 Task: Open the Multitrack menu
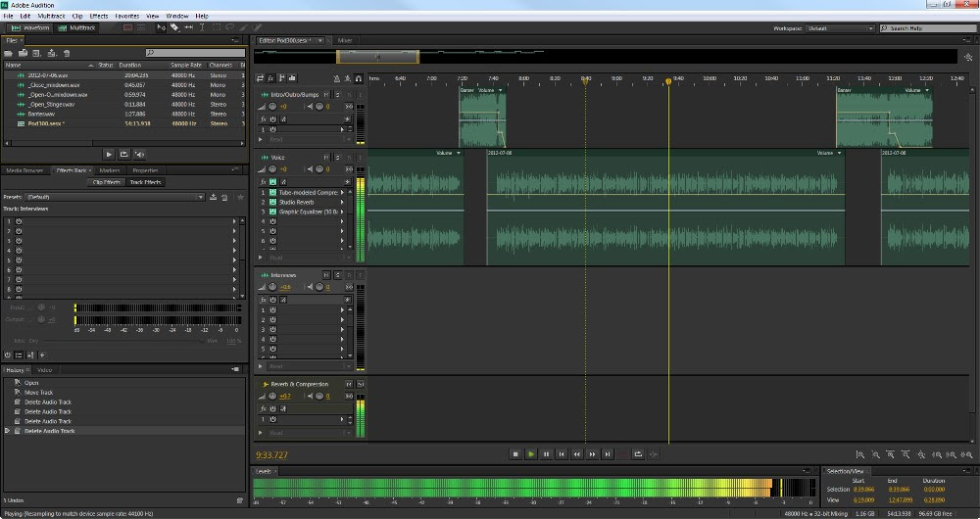pyautogui.click(x=52, y=16)
